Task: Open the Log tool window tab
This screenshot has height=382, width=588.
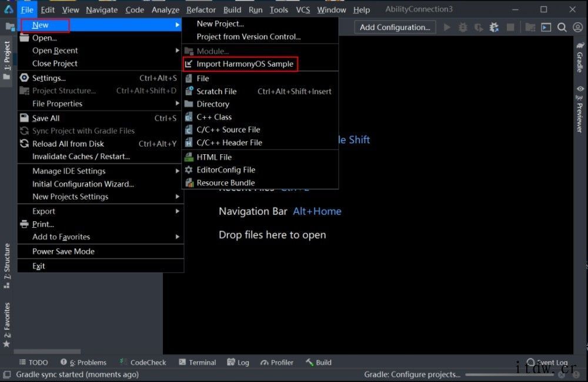Action: (239, 363)
